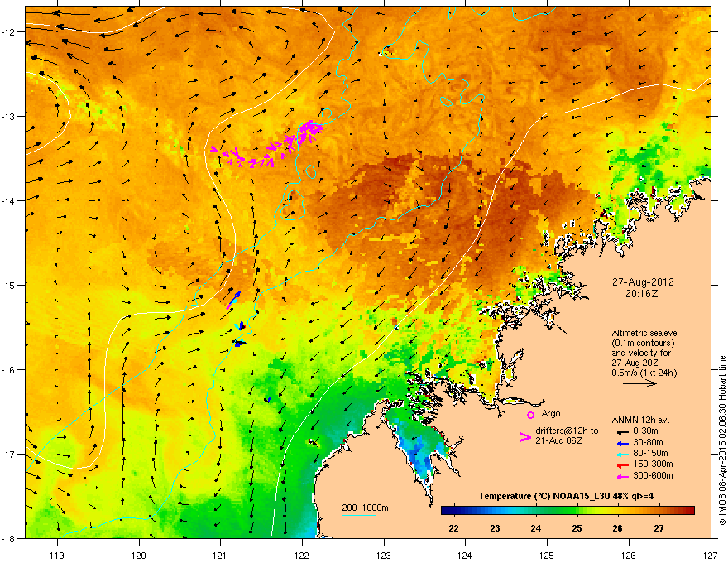Click the colorbar tick label 25
This screenshot has height=563, width=728.
(577, 528)
